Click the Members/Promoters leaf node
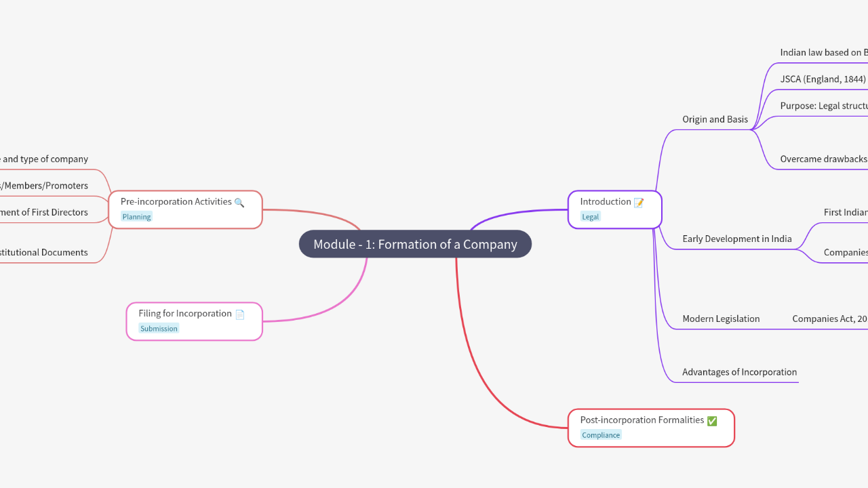This screenshot has width=868, height=488. point(45,186)
